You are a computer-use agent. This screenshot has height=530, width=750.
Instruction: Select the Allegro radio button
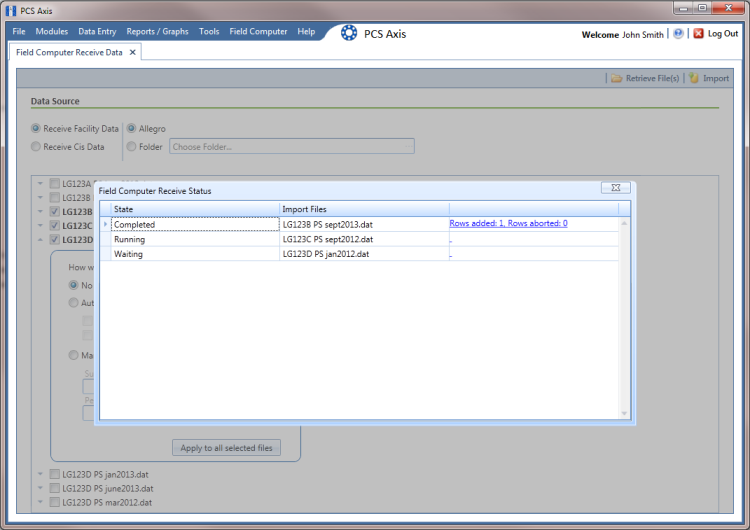132,129
